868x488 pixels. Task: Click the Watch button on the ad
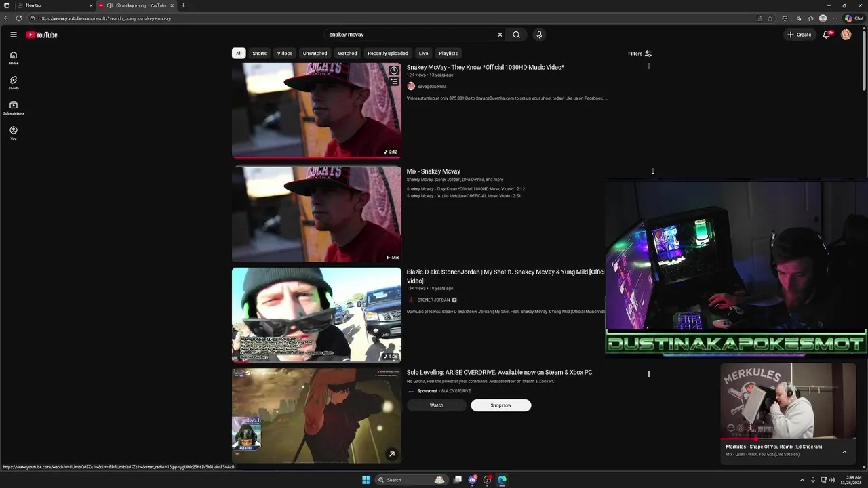coord(437,405)
